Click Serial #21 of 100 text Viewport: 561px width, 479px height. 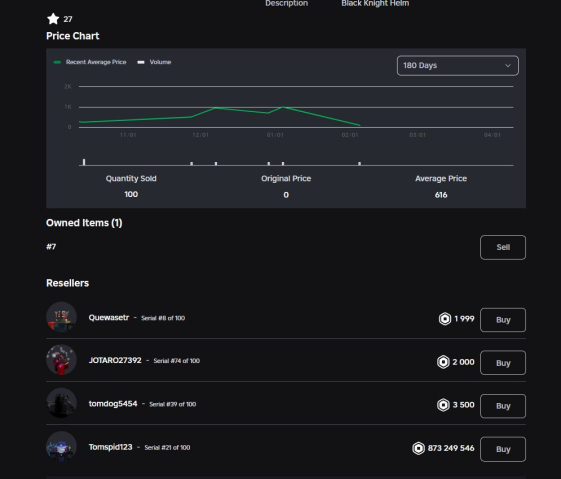click(167, 448)
